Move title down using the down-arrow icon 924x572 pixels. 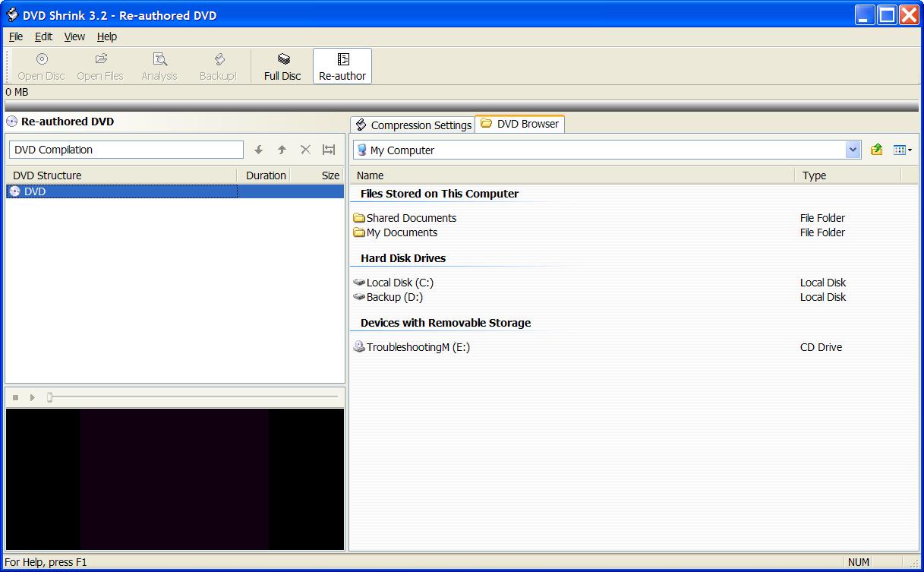point(259,150)
